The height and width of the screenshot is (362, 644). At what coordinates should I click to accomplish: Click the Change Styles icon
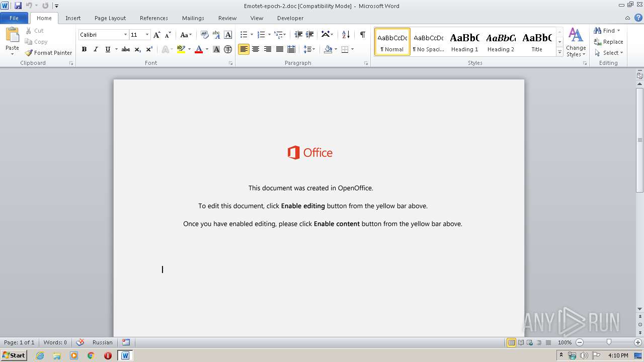pyautogui.click(x=576, y=43)
